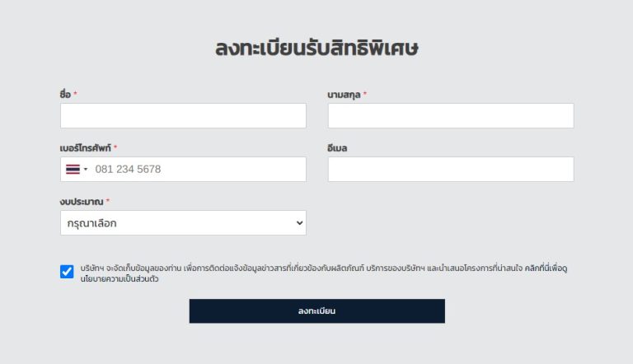Click the red asterisk beside นามสกุล
633x364 pixels.
(x=365, y=94)
